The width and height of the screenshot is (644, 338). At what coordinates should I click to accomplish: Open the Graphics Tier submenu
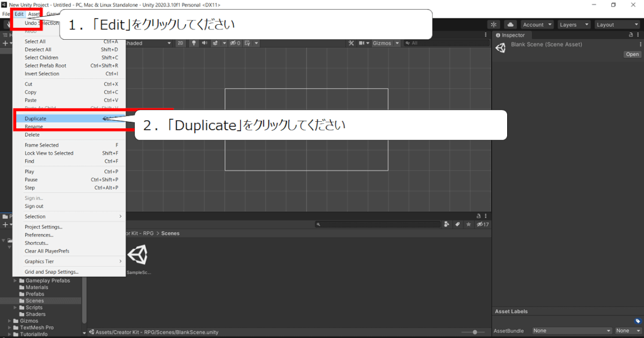tap(68, 262)
